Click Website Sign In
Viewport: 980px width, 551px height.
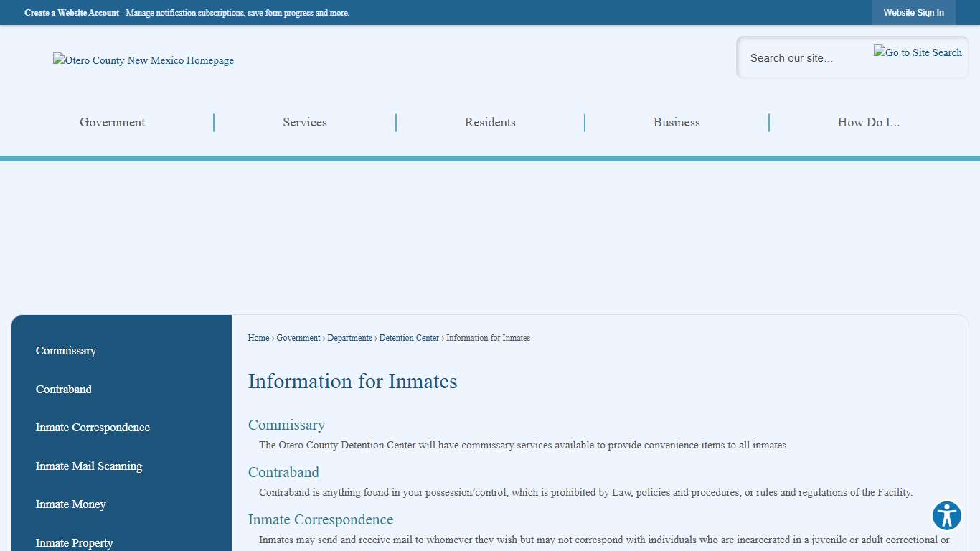[x=913, y=12]
